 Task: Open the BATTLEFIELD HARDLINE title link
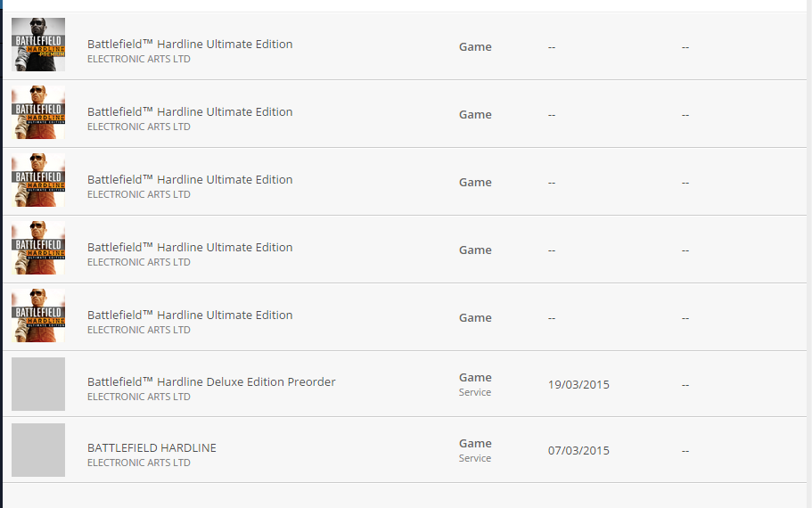coord(152,448)
